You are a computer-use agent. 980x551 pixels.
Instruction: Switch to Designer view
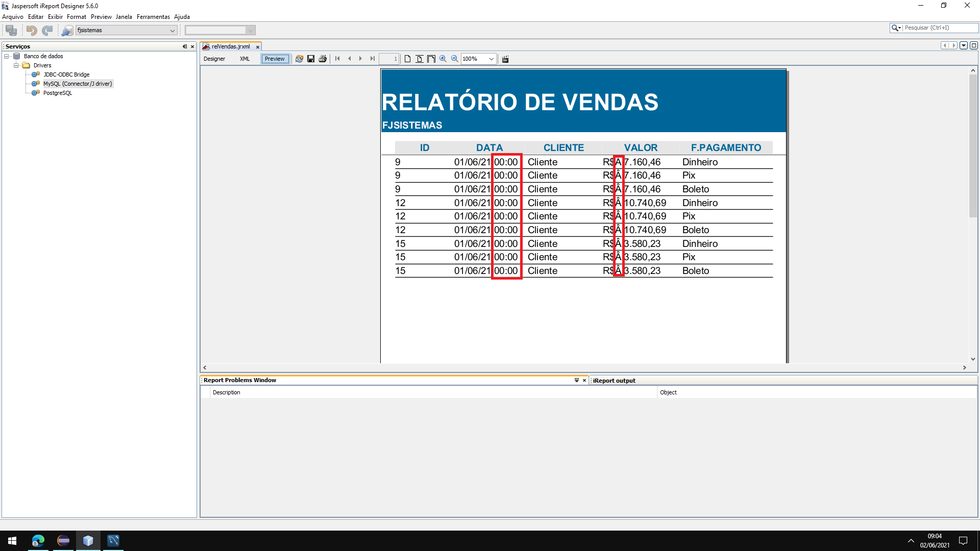click(214, 59)
